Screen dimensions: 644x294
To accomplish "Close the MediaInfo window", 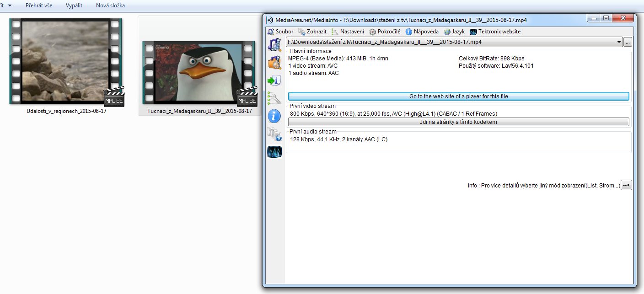I will pyautogui.click(x=624, y=18).
